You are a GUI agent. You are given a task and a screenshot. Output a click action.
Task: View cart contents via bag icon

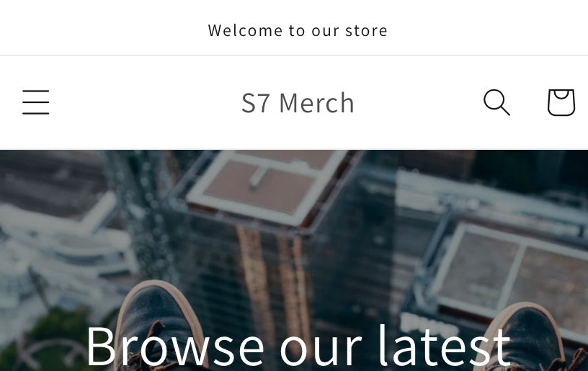pos(561,102)
